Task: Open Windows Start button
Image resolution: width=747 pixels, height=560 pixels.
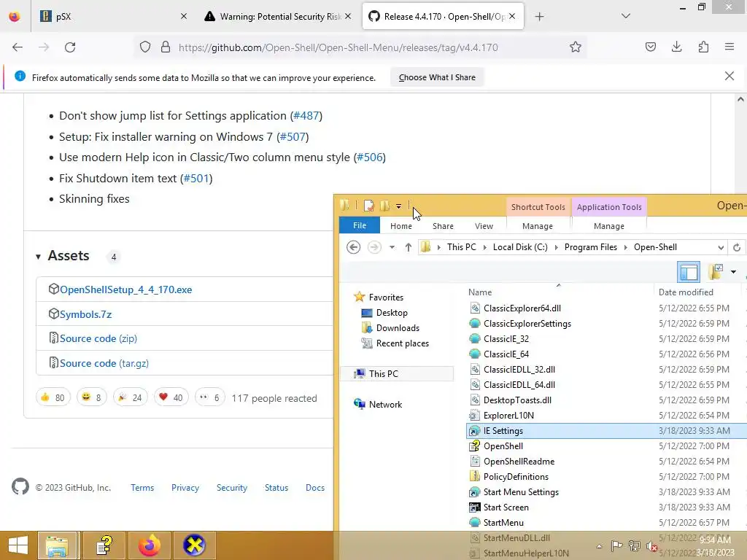Action: pyautogui.click(x=18, y=545)
